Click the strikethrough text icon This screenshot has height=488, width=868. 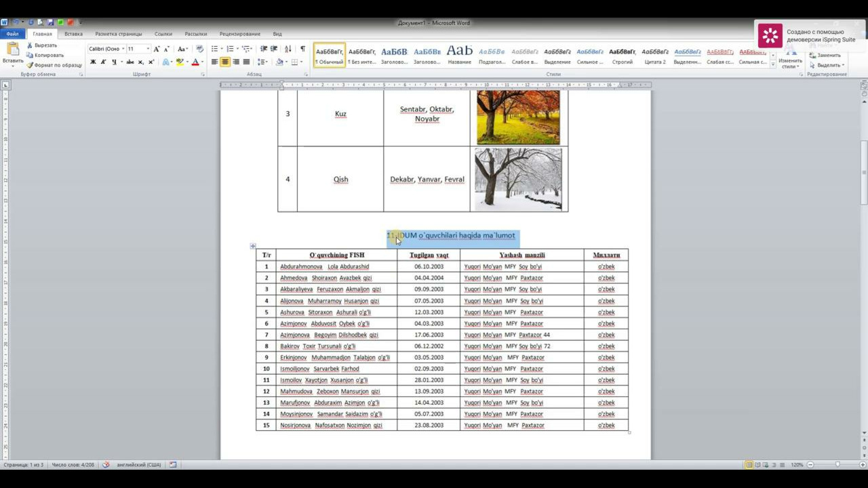[x=129, y=62]
